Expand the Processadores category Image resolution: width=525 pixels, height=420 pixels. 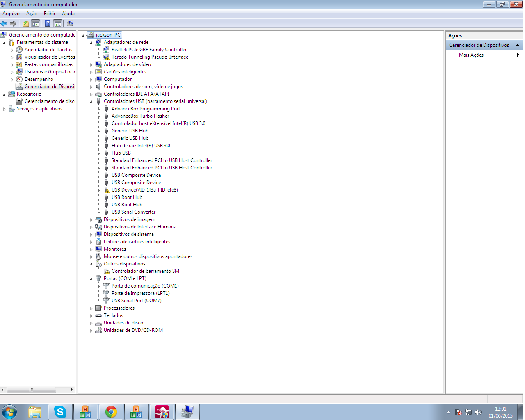pyautogui.click(x=91, y=308)
